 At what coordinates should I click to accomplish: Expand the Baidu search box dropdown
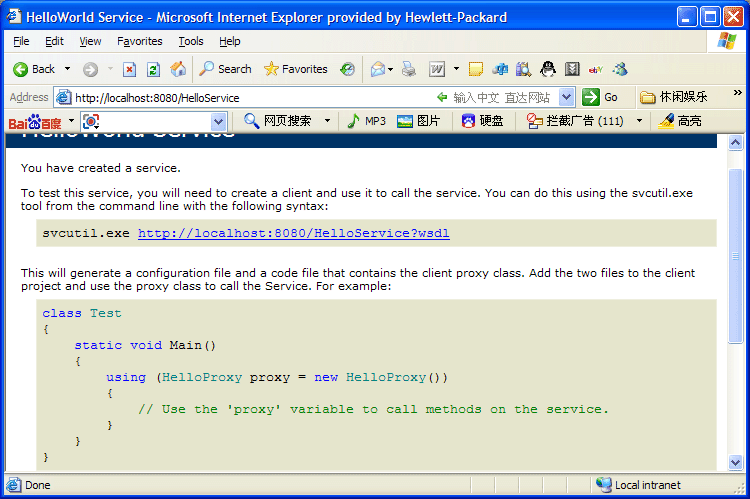(x=219, y=121)
